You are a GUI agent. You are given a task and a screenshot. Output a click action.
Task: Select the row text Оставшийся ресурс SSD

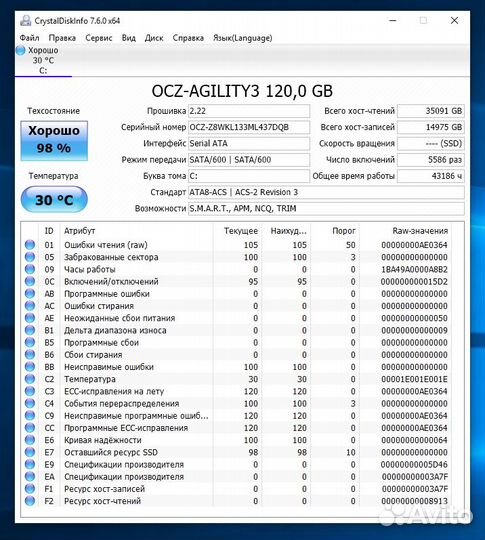[x=111, y=452]
